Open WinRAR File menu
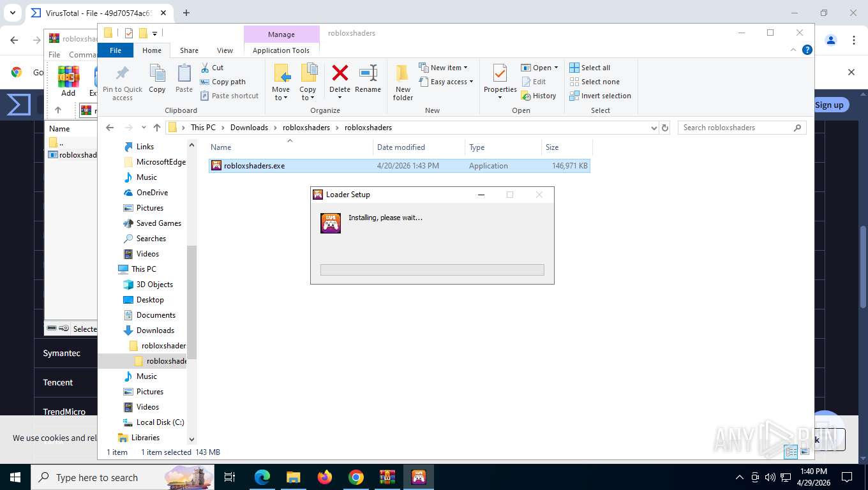868x490 pixels. click(54, 55)
